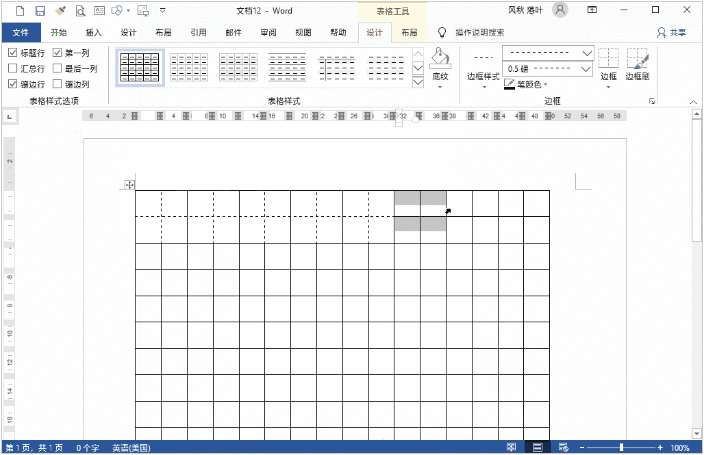Click the table move handle
This screenshot has height=455, width=704.
click(x=129, y=185)
